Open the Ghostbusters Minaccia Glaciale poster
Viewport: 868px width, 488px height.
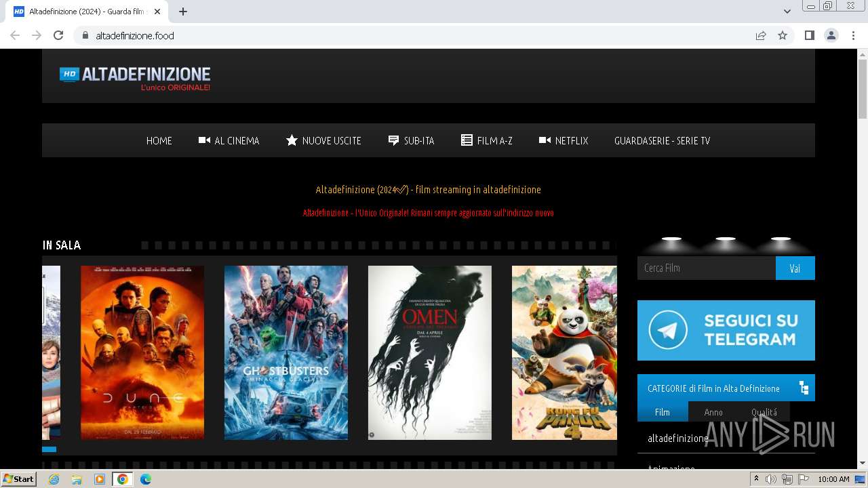[286, 352]
